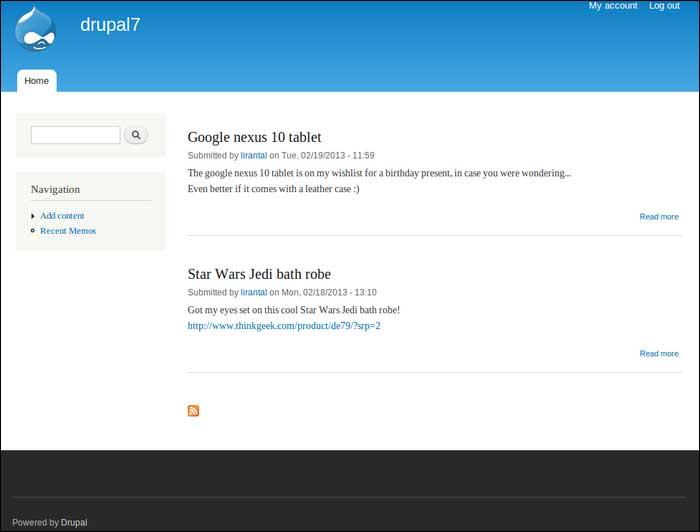Open the orange RSS feed icon
Screen dimensions: 700x532
[x=193, y=410]
